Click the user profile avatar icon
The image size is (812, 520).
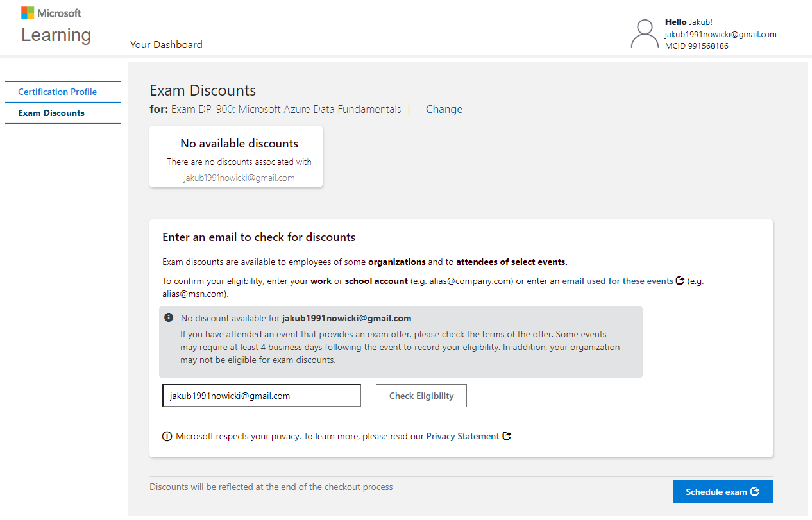pyautogui.click(x=645, y=34)
